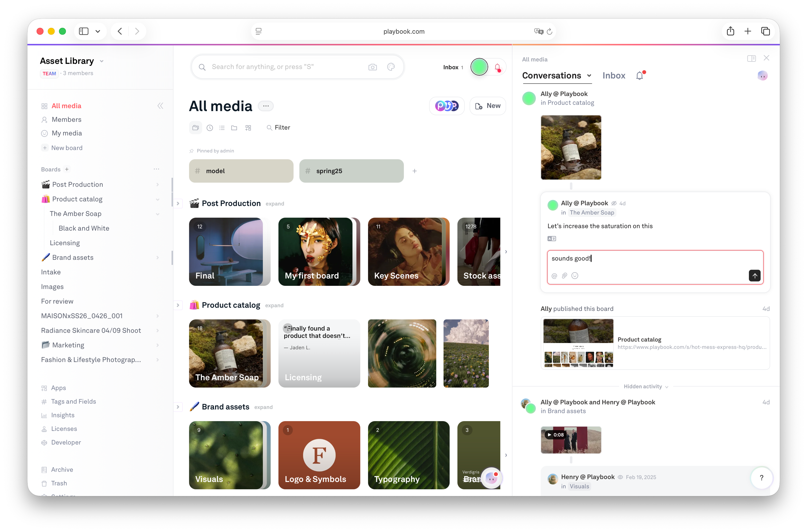Attach a file with the paperclip icon
This screenshot has height=532, width=807.
click(x=564, y=276)
